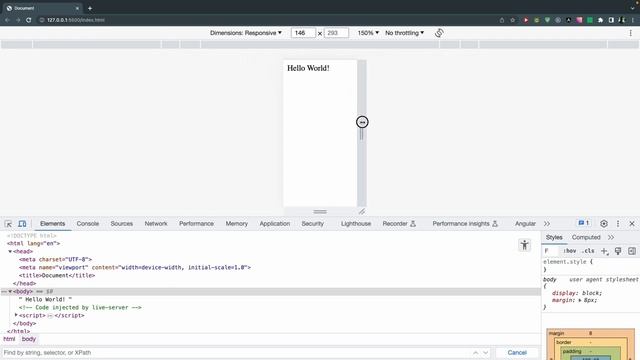Image resolution: width=640 pixels, height=360 pixels.
Task: Collapse the head element node
Action: click(10, 251)
